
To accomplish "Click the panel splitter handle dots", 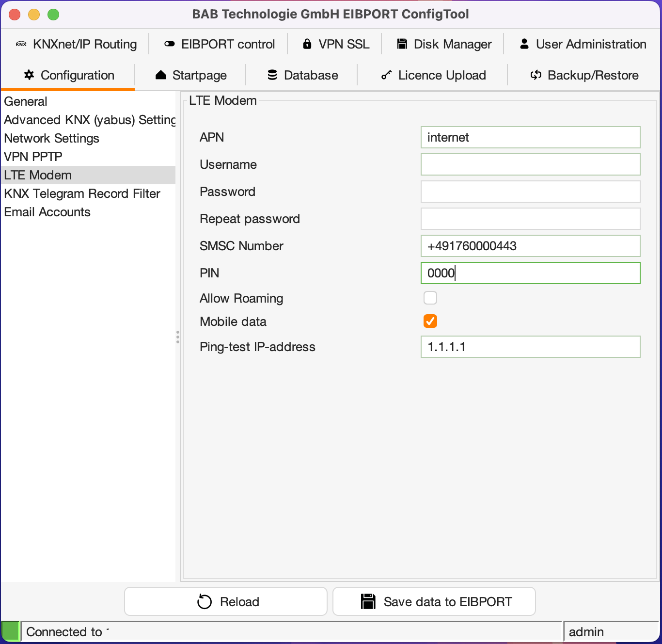I will pyautogui.click(x=178, y=337).
